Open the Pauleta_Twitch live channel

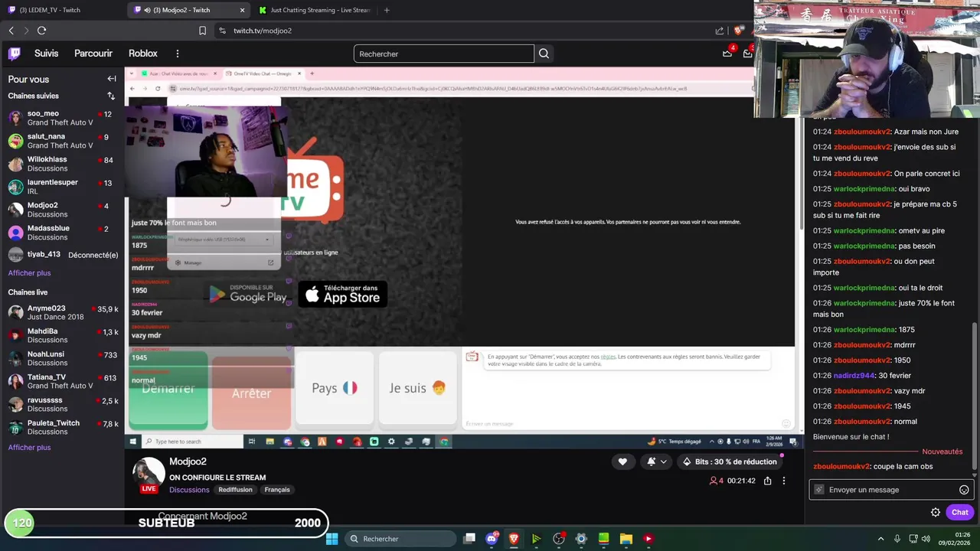pyautogui.click(x=62, y=427)
